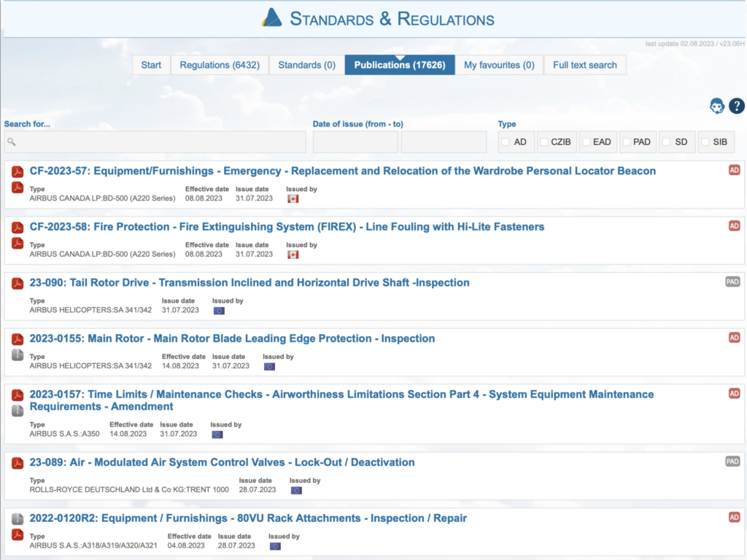Open 23-089 Air System Control Valves link
747x560 pixels.
click(x=222, y=462)
